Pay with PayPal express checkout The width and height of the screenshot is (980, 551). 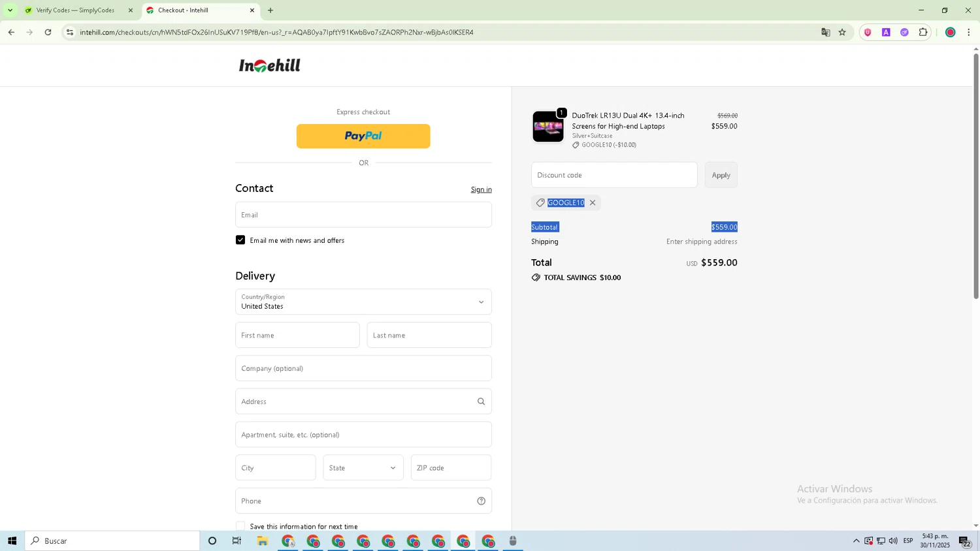pyautogui.click(x=363, y=136)
